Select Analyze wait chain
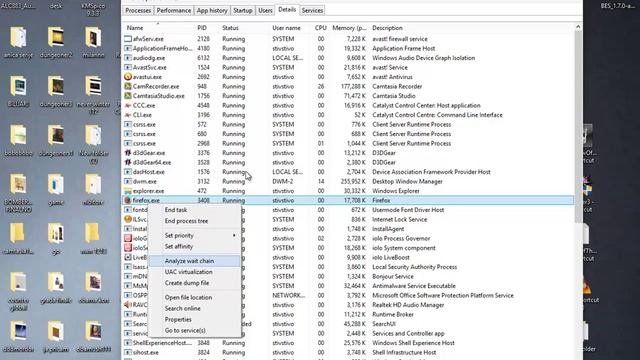Screen dimensions: 640x360 tap(195, 261)
